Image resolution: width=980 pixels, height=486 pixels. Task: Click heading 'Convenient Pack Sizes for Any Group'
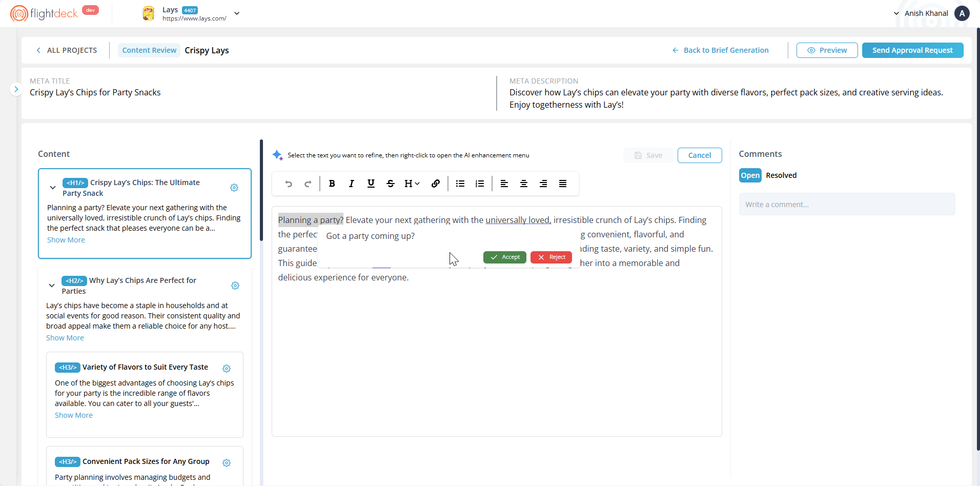[x=146, y=461]
